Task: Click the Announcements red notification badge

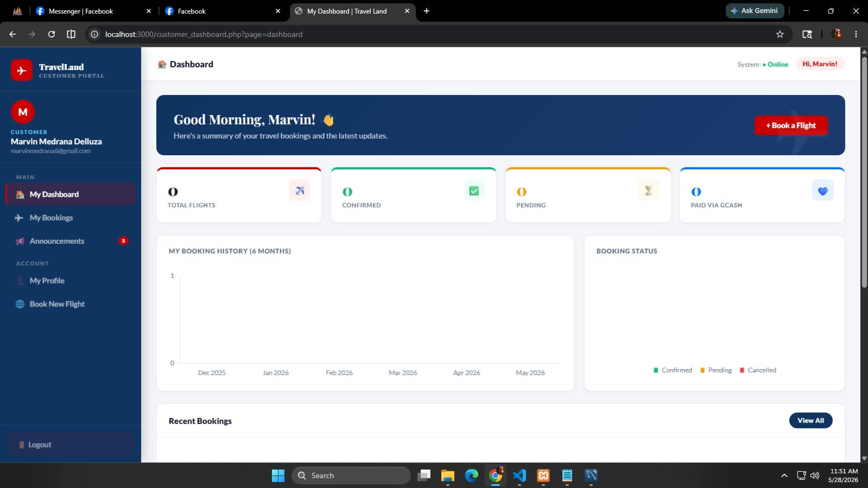Action: (x=123, y=241)
